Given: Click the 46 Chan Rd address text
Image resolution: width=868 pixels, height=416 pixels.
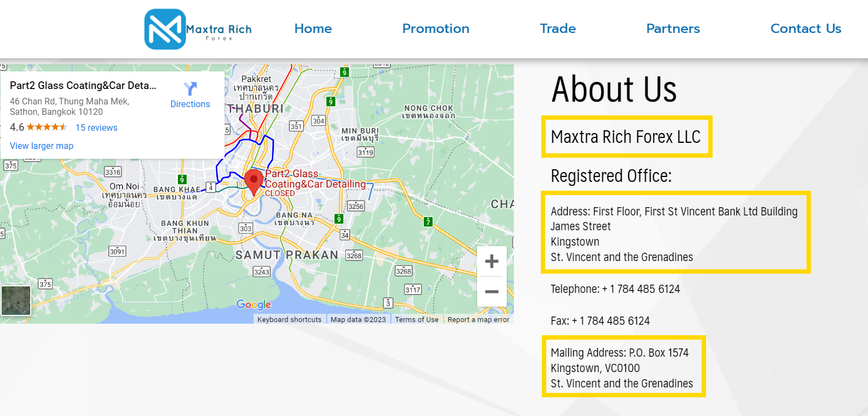Looking at the screenshot, I should click(x=70, y=107).
